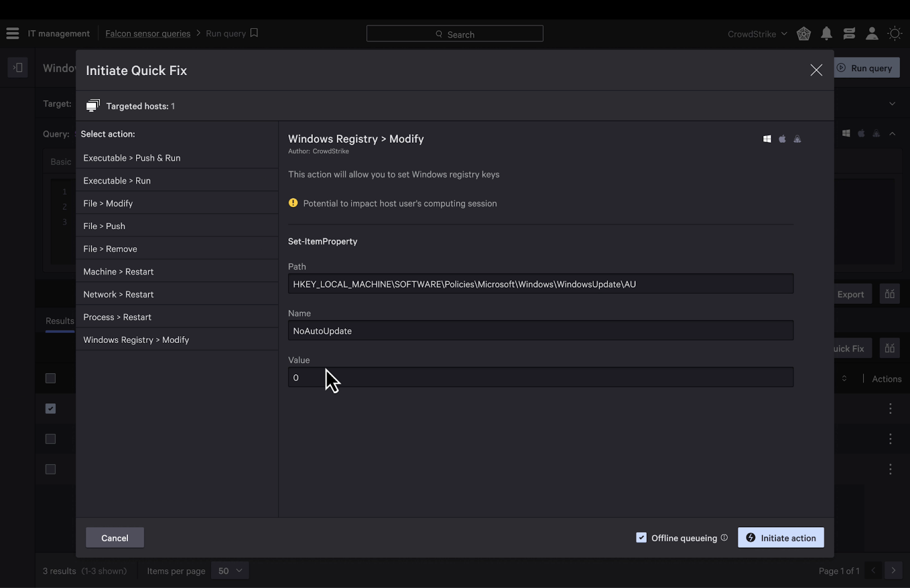Image resolution: width=910 pixels, height=588 pixels.
Task: Open the user account icon
Action: [872, 34]
